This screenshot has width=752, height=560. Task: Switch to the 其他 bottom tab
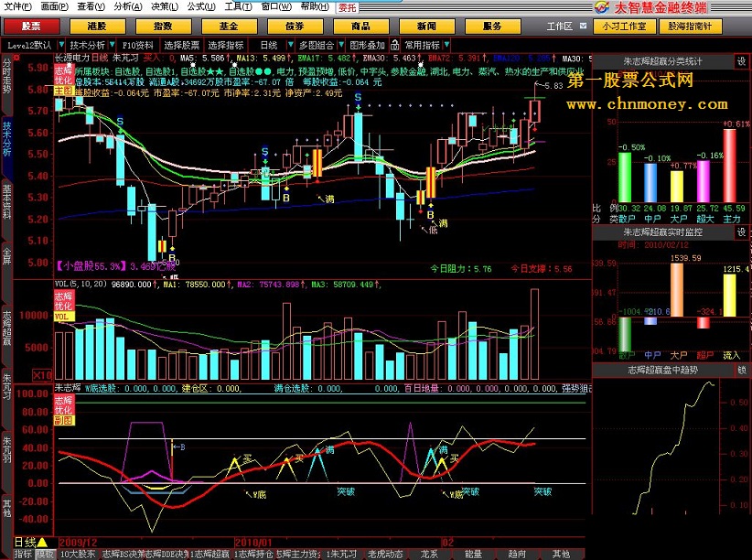[561, 554]
